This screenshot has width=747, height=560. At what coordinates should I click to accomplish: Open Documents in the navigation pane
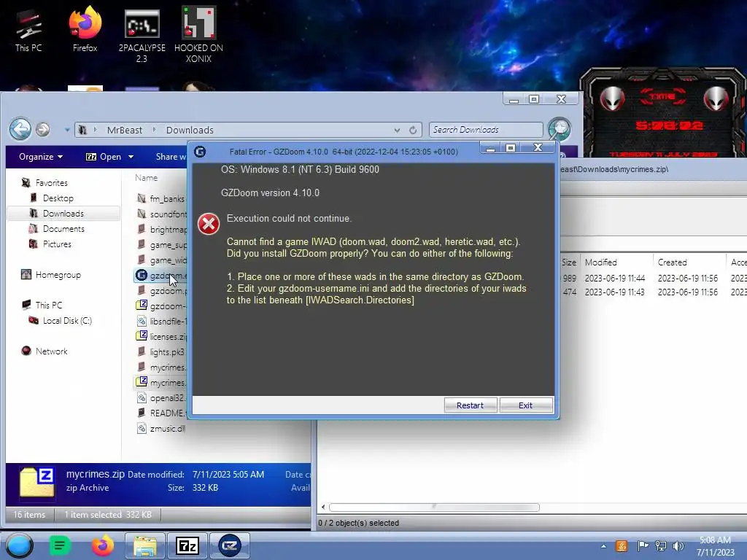63,228
